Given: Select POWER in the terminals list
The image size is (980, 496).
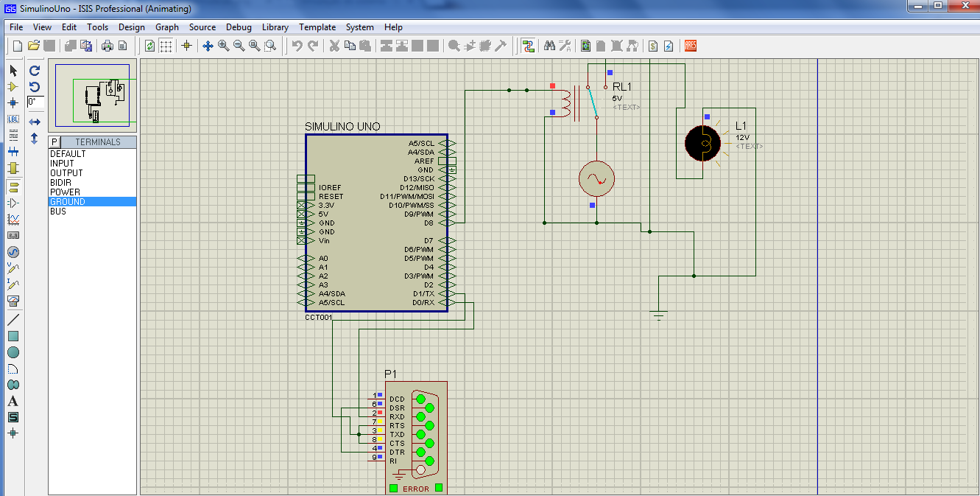Looking at the screenshot, I should (x=65, y=192).
